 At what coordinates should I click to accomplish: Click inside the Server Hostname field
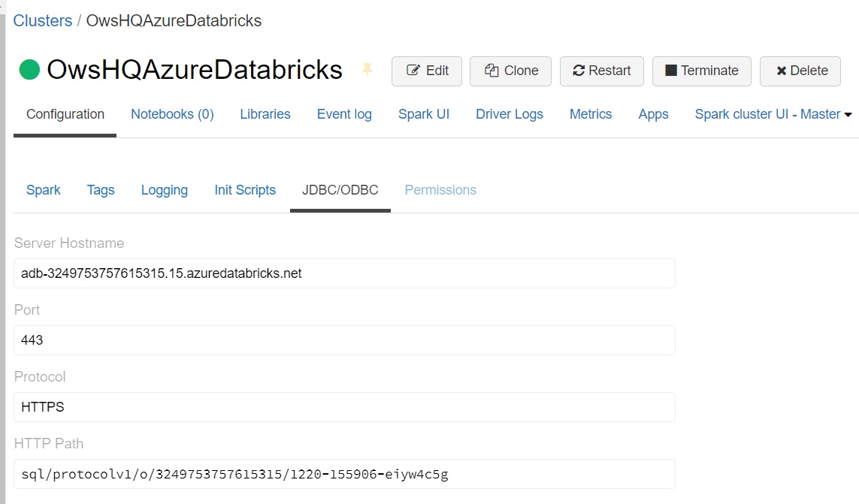[x=344, y=273]
